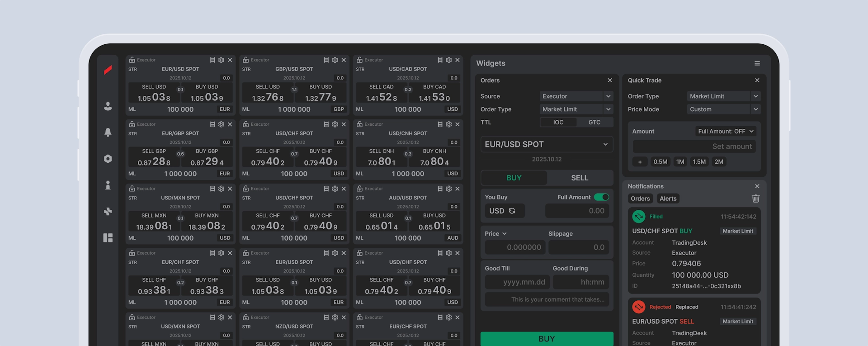Image resolution: width=868 pixels, height=346 pixels.
Task: Click the Set amount input field
Action: pos(694,147)
